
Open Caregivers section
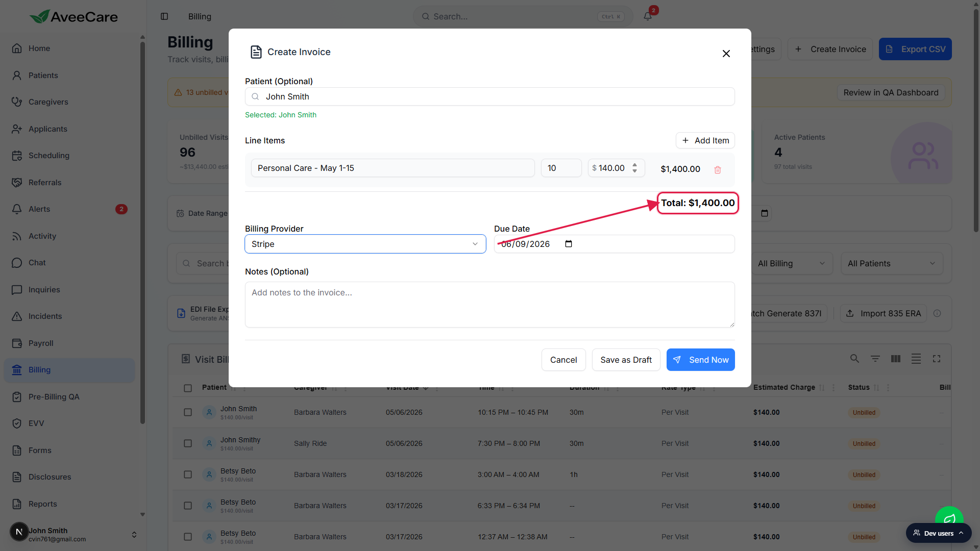[x=69, y=102]
